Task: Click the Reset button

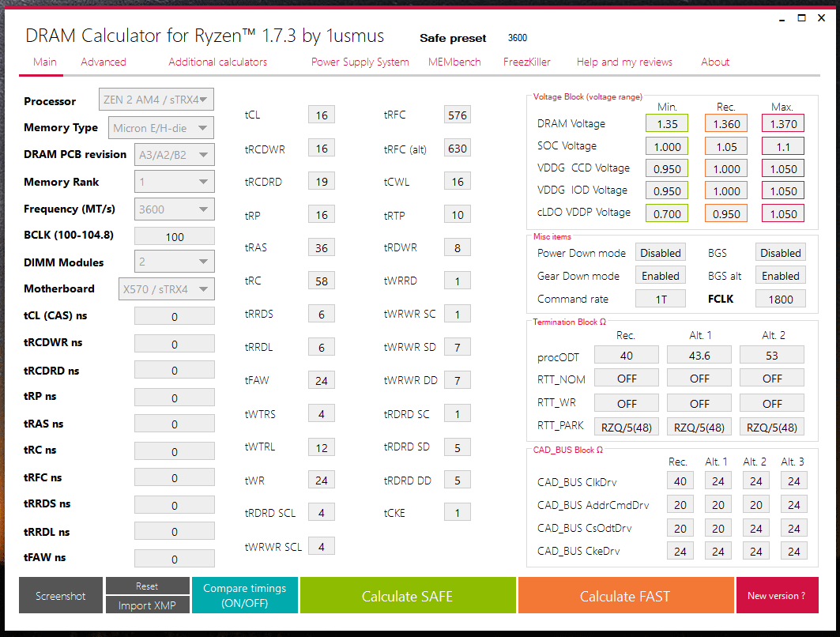Action: pos(147,586)
